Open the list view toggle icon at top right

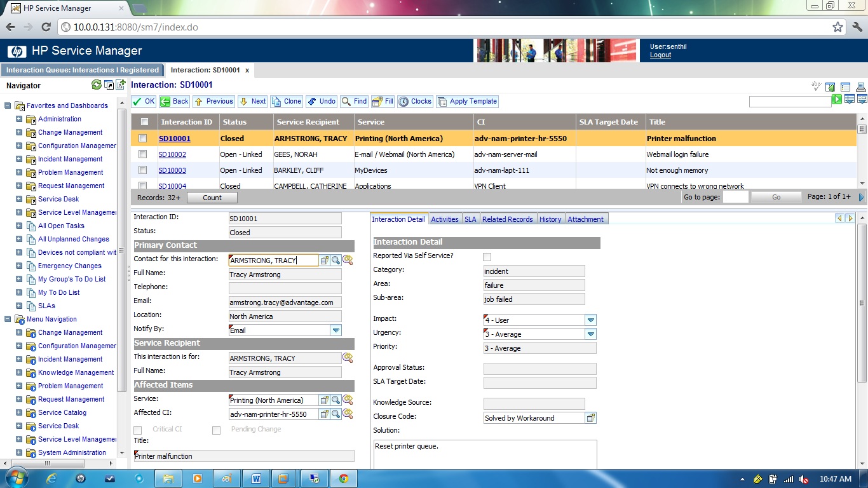coord(846,87)
